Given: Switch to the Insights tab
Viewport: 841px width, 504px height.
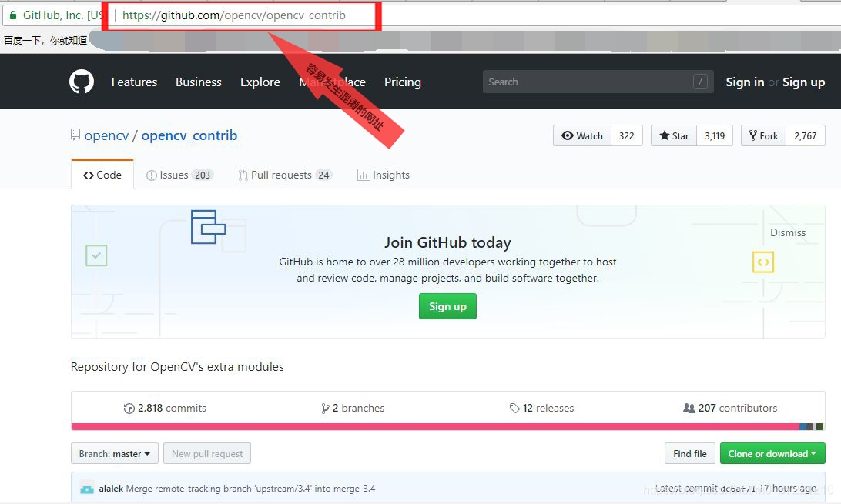Looking at the screenshot, I should [x=383, y=175].
